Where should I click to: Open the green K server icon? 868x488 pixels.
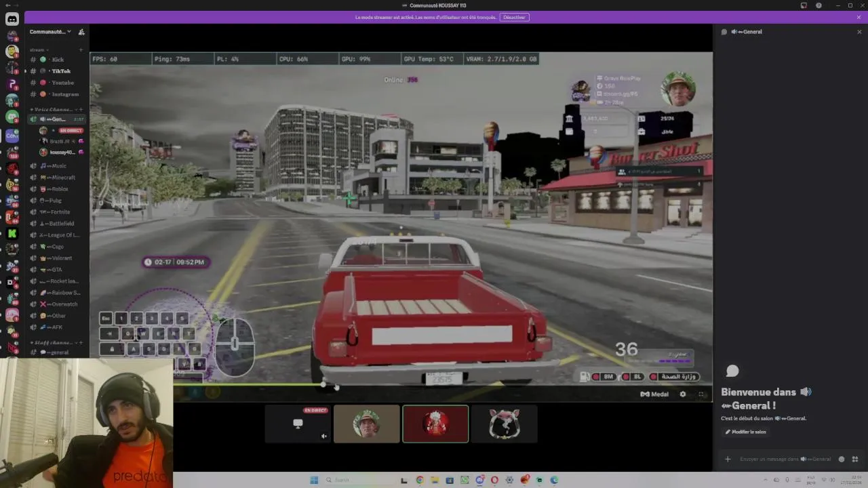pos(12,232)
